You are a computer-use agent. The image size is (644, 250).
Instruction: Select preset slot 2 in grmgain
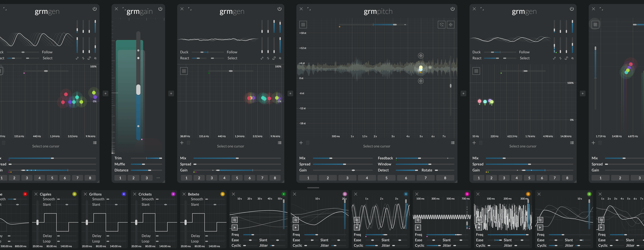(x=133, y=178)
